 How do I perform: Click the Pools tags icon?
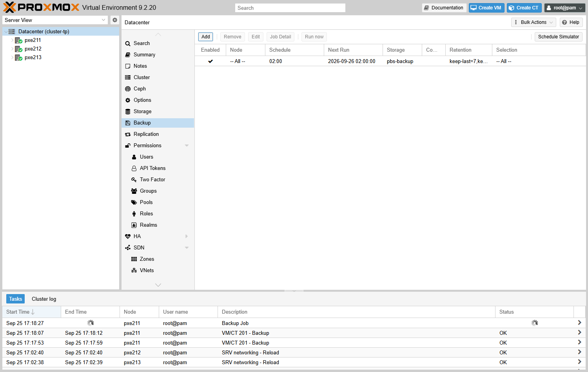(x=134, y=202)
